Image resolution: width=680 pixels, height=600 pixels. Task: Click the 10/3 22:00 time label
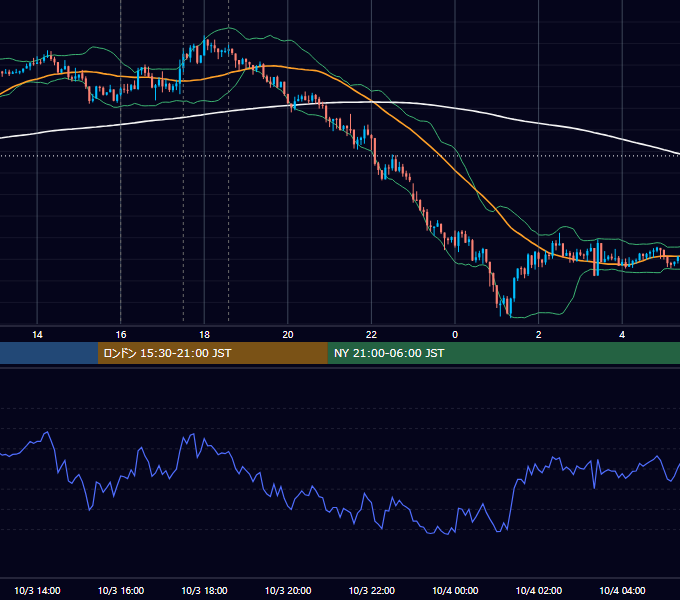372,590
